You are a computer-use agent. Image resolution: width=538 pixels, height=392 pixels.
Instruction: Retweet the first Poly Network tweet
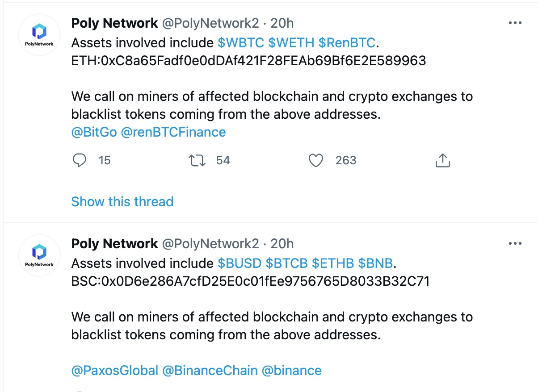click(198, 160)
